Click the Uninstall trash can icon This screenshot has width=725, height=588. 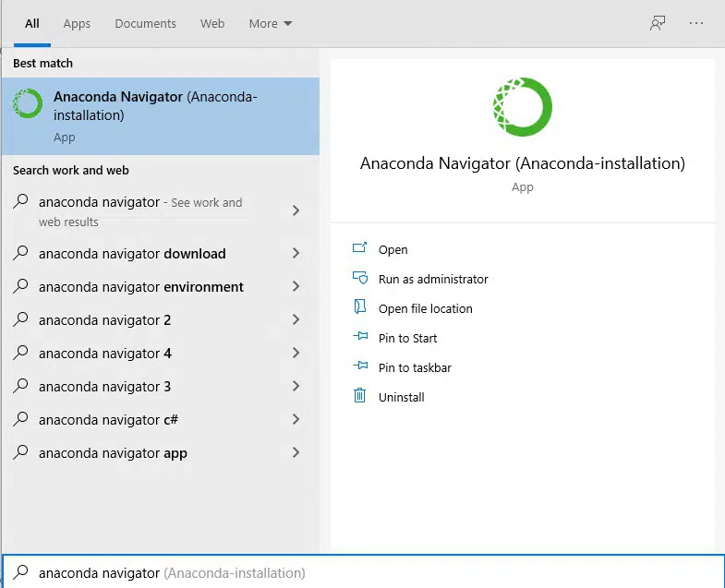pos(359,396)
